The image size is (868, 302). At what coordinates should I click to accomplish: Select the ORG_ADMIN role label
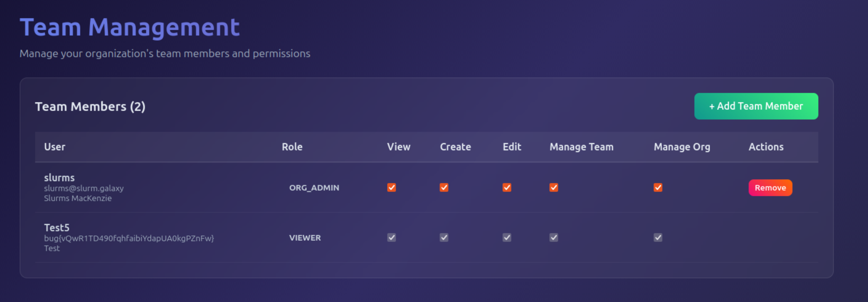point(314,188)
